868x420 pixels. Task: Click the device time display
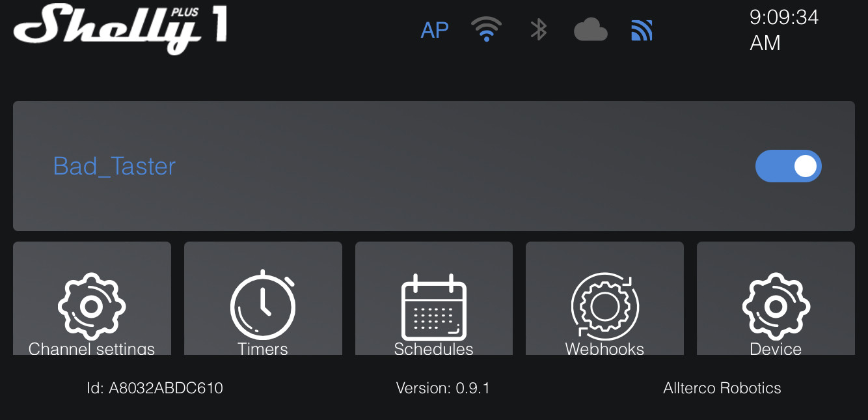coord(784,30)
